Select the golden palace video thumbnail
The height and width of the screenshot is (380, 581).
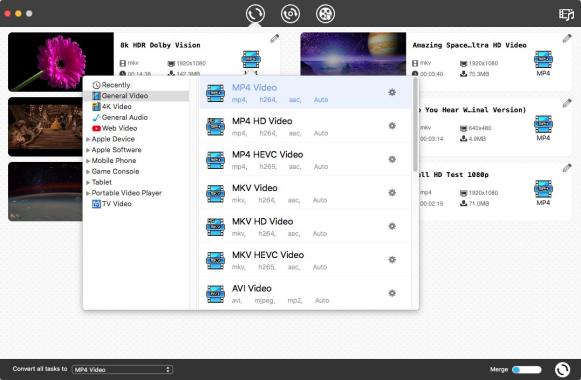point(45,127)
